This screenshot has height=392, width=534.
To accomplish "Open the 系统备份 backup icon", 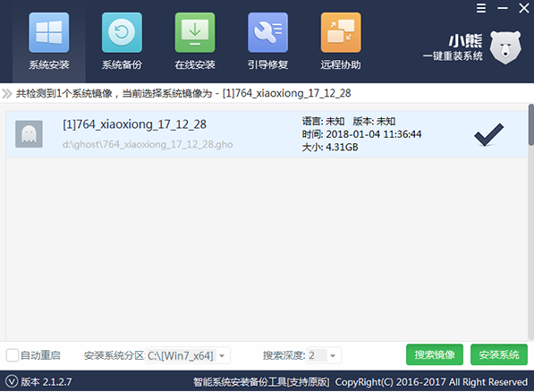I will (x=122, y=33).
